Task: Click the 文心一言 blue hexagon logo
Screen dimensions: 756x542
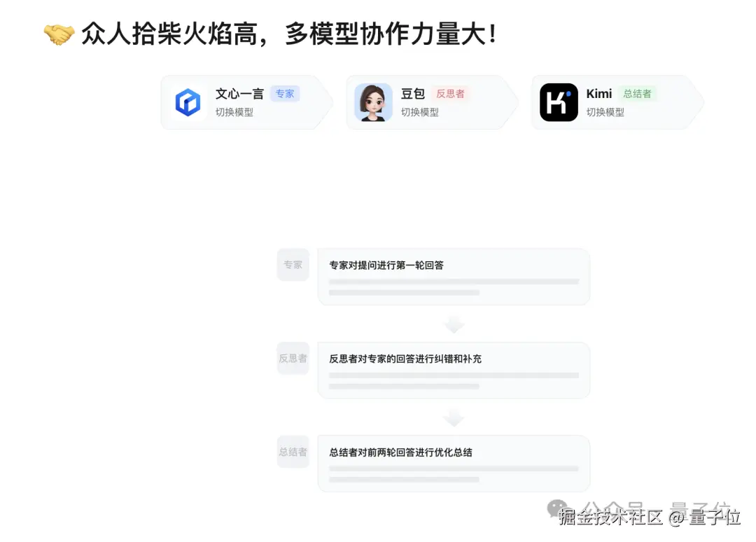Action: tap(188, 102)
